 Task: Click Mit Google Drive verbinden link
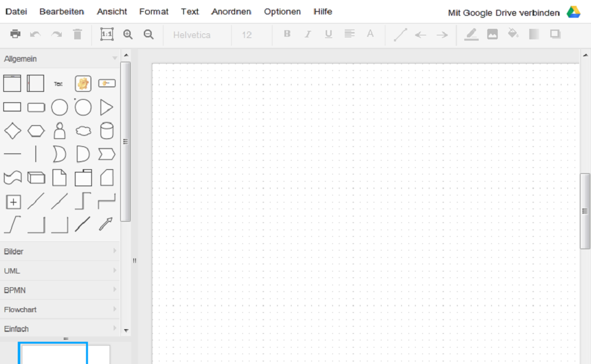(x=504, y=13)
